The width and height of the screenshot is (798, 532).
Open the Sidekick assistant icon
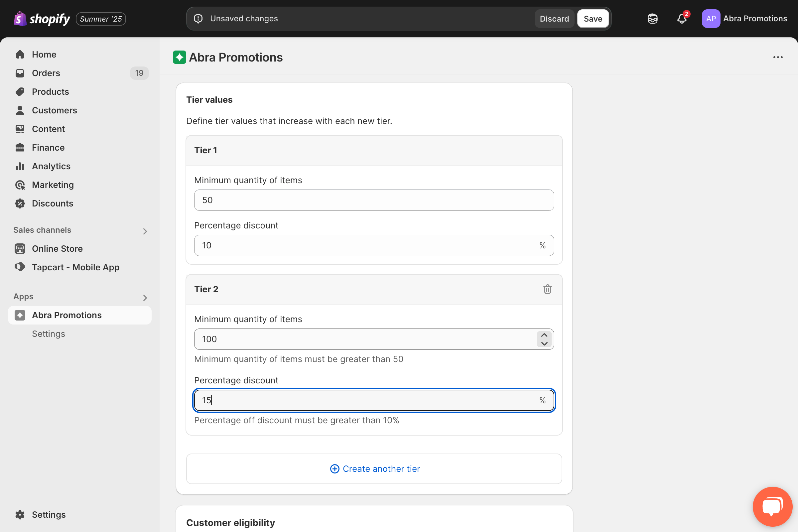pyautogui.click(x=652, y=19)
